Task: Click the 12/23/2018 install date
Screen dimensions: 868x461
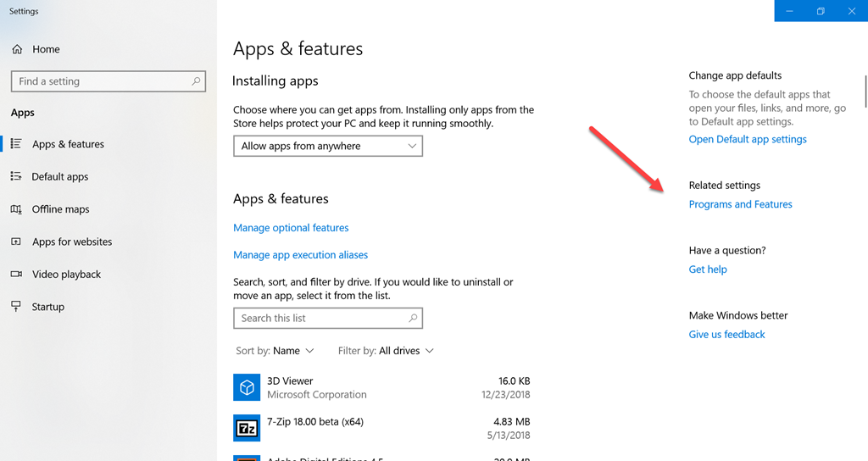Action: coord(505,395)
